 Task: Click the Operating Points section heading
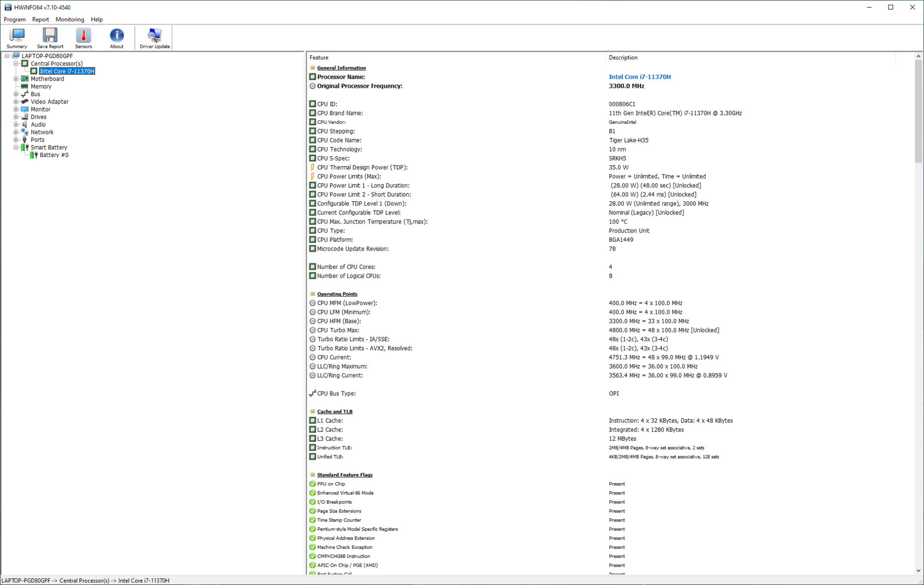tap(337, 294)
